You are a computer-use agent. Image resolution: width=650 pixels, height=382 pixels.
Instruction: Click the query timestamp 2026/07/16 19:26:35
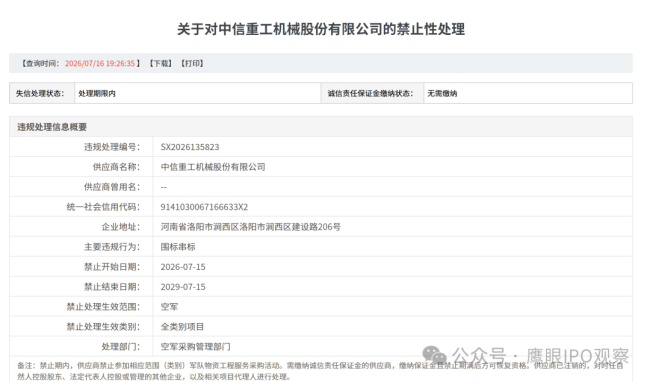click(100, 63)
